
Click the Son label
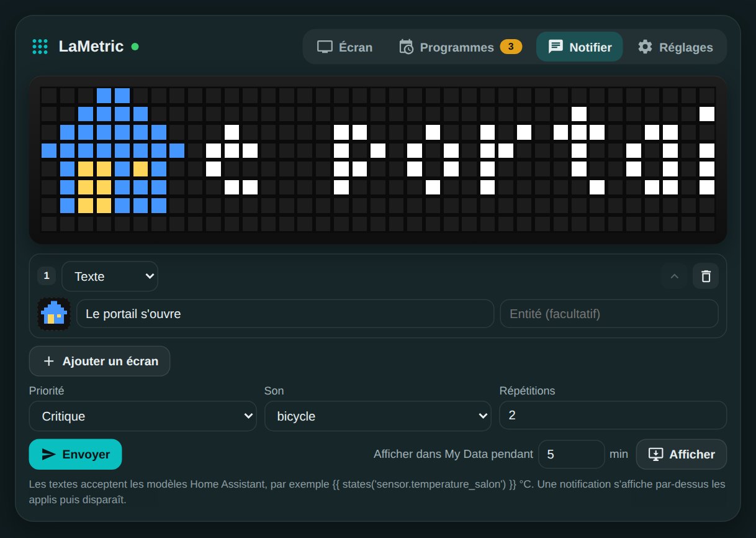click(x=274, y=391)
